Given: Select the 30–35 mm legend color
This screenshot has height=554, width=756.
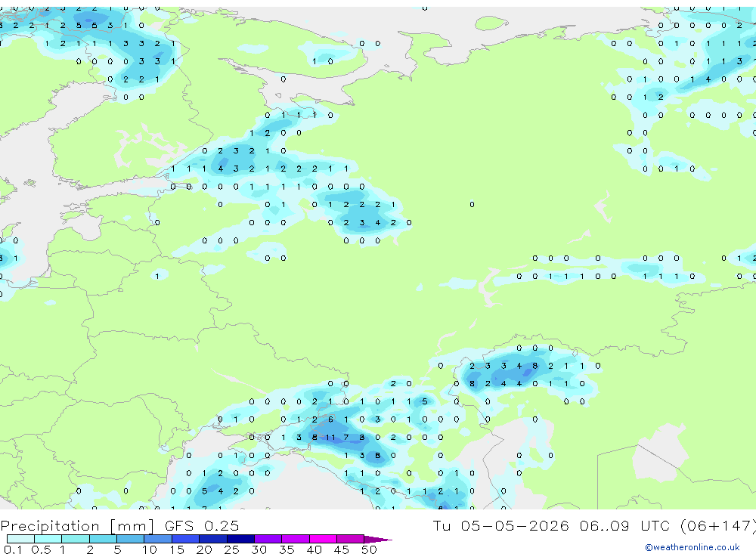Looking at the screenshot, I should coord(268,539).
